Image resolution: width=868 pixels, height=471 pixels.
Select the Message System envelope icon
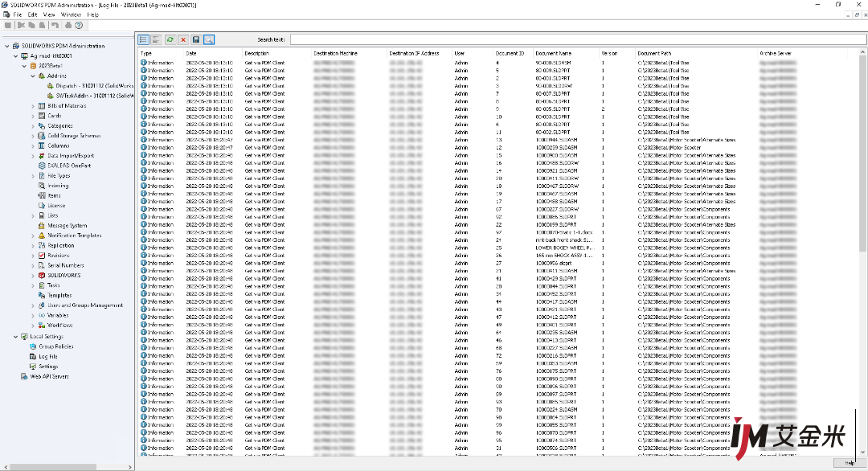(x=42, y=225)
